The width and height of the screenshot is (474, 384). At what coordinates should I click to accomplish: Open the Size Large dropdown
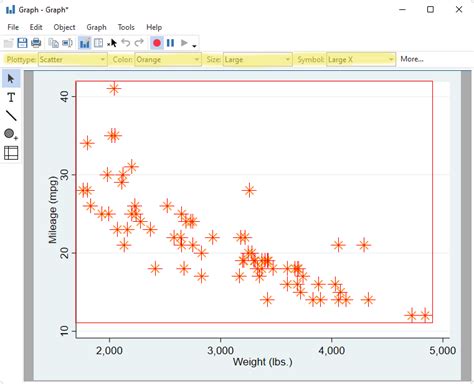pyautogui.click(x=258, y=60)
